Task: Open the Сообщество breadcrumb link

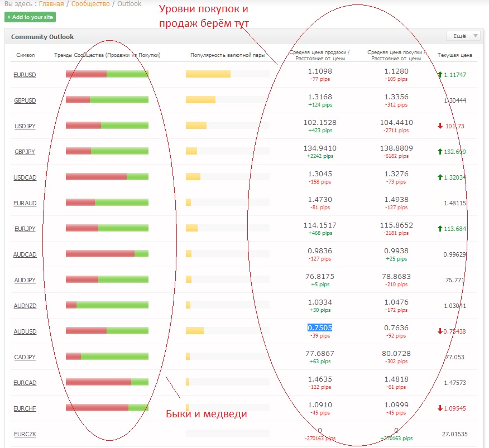Action: click(x=90, y=4)
